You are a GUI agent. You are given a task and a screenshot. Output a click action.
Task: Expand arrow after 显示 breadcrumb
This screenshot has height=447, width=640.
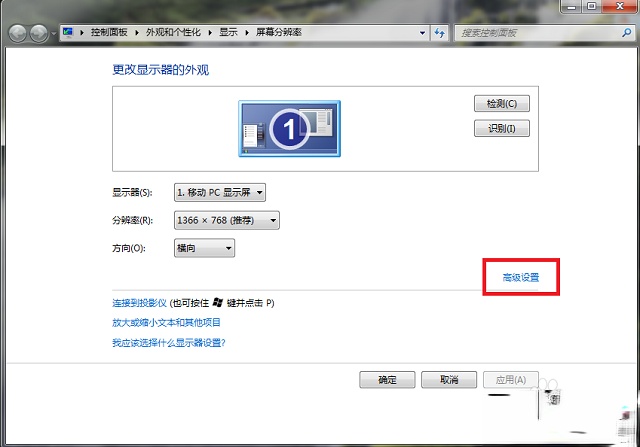coord(247,33)
